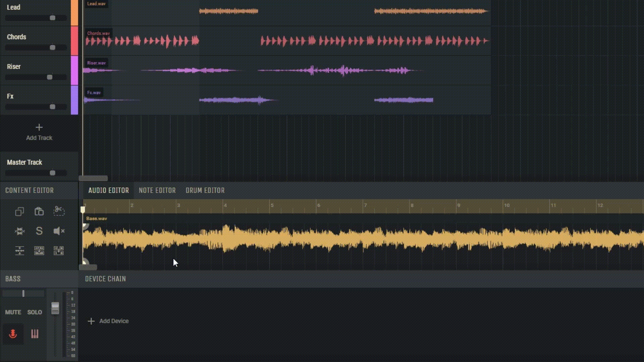Click the S icon in Content Editor
Viewport: 644px width, 362px height.
39,231
